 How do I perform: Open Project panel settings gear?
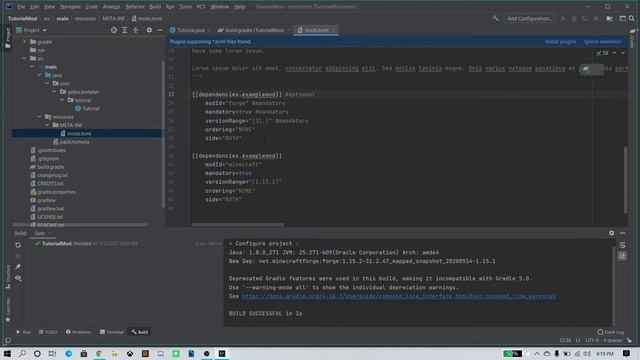tap(149, 30)
